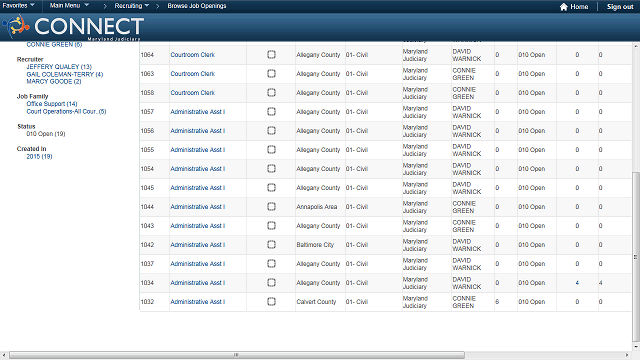
Task: Filter by Court Operations-All Cour. (5)
Action: pos(67,111)
